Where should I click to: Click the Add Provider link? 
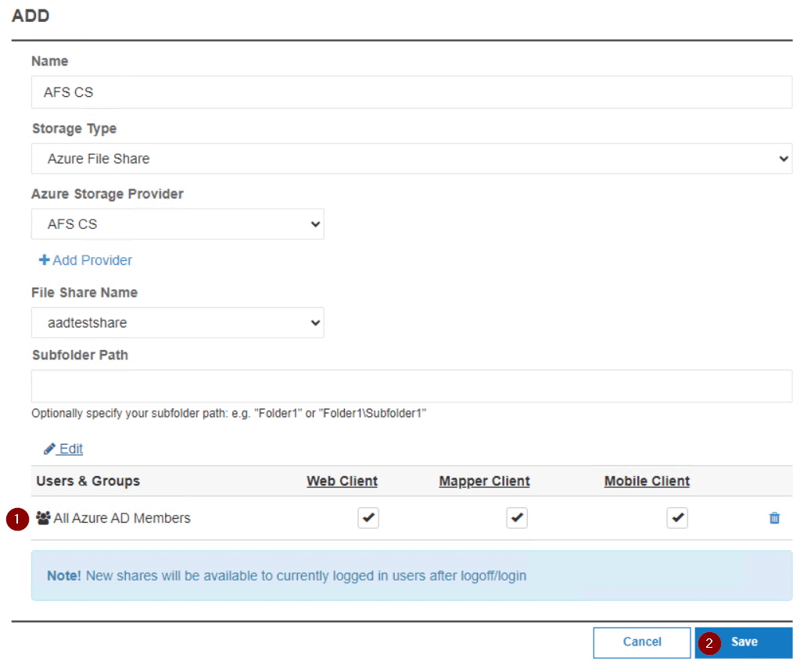tap(90, 260)
